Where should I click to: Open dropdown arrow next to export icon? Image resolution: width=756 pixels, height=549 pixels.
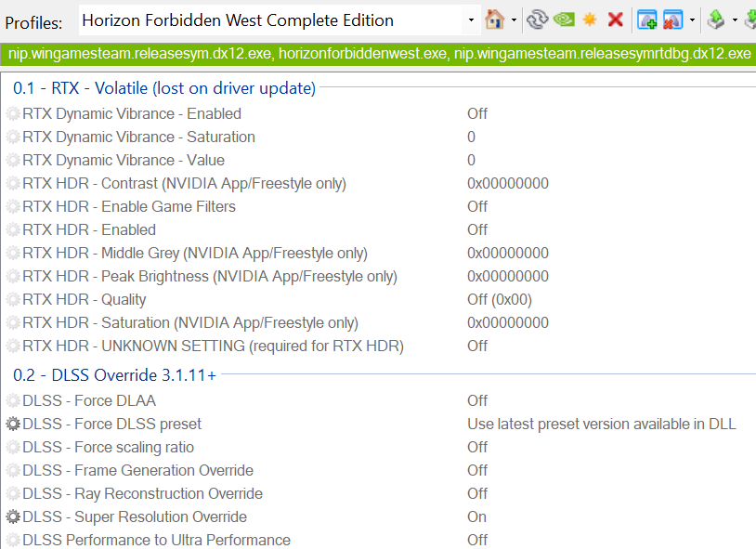735,20
